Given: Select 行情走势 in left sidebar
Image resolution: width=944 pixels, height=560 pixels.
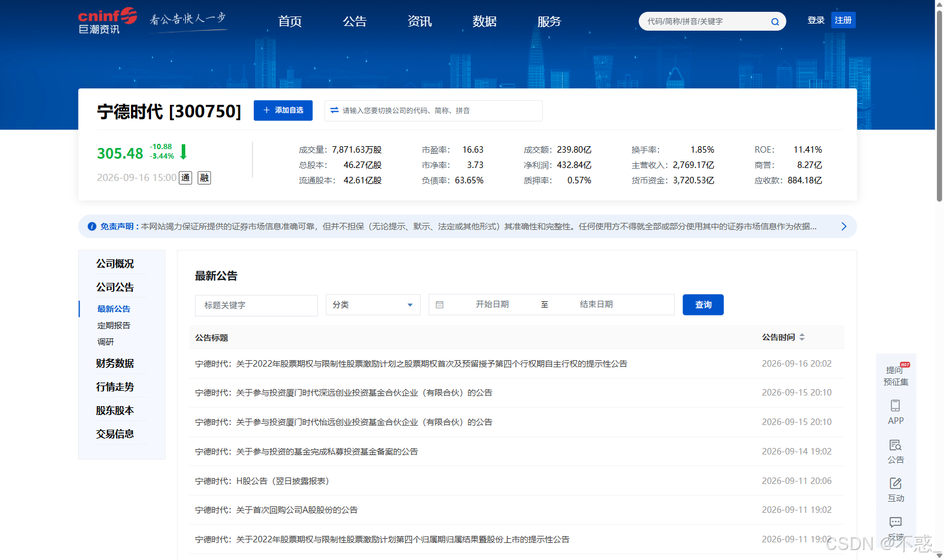Looking at the screenshot, I should [x=115, y=387].
